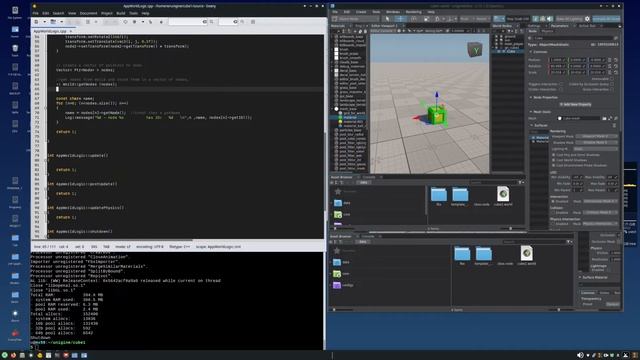Open Geany's File menu

click(x=36, y=13)
